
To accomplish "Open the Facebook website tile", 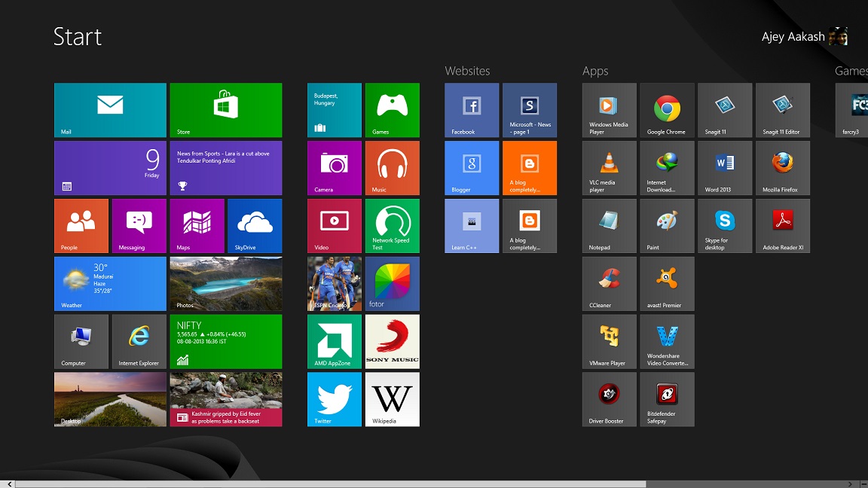I will [x=472, y=110].
